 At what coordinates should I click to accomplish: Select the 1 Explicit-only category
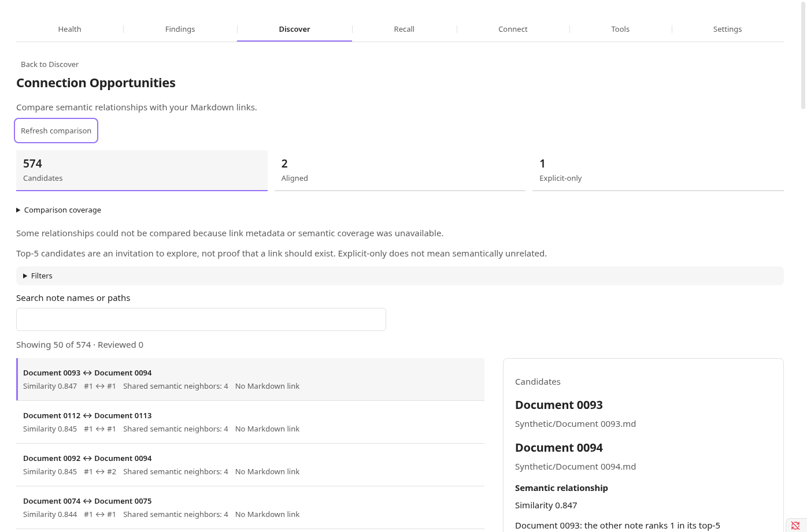[x=658, y=170]
